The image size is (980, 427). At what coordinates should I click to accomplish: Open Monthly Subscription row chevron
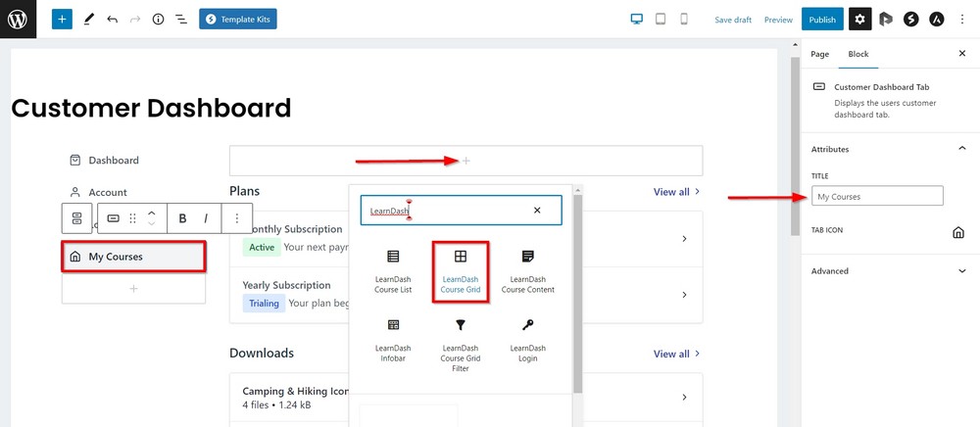point(684,238)
